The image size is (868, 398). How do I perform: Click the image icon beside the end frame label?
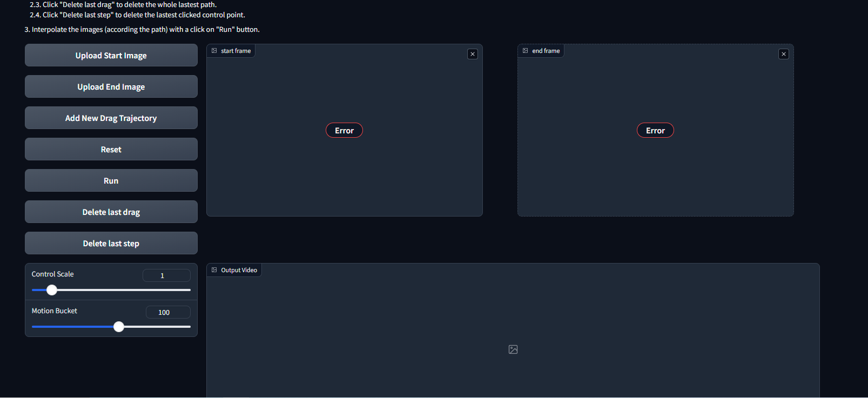coord(526,51)
